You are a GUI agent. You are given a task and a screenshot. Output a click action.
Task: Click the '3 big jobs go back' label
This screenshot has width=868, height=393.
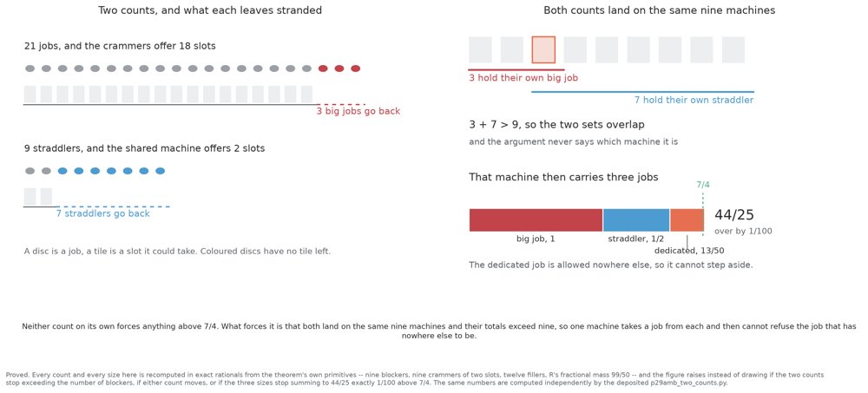[358, 111]
